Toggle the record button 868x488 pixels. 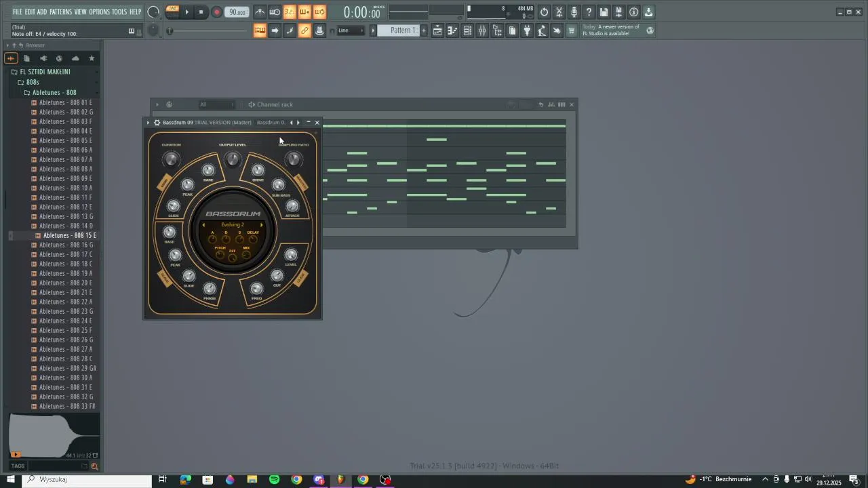click(x=217, y=12)
